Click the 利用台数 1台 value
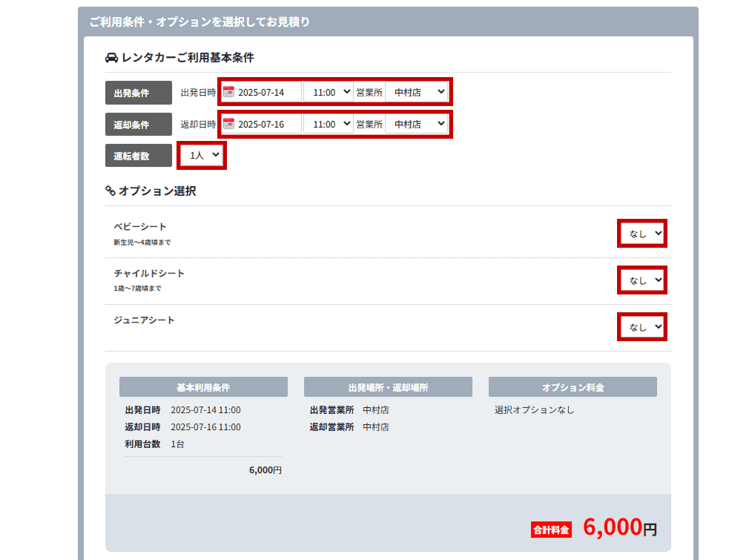 point(177,444)
